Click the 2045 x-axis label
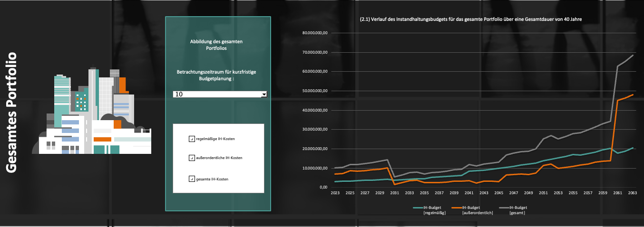Image resolution: width=644 pixels, height=227 pixels. click(499, 193)
